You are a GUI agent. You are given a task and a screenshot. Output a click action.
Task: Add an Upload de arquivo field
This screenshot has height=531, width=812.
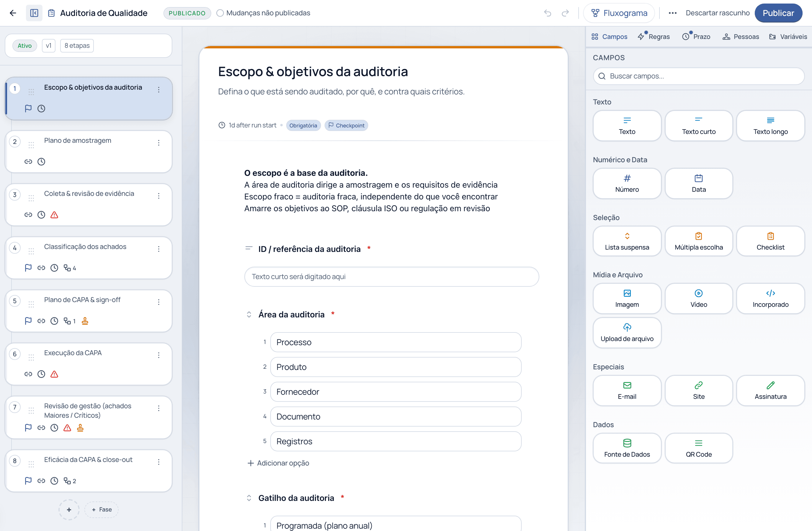pyautogui.click(x=627, y=332)
